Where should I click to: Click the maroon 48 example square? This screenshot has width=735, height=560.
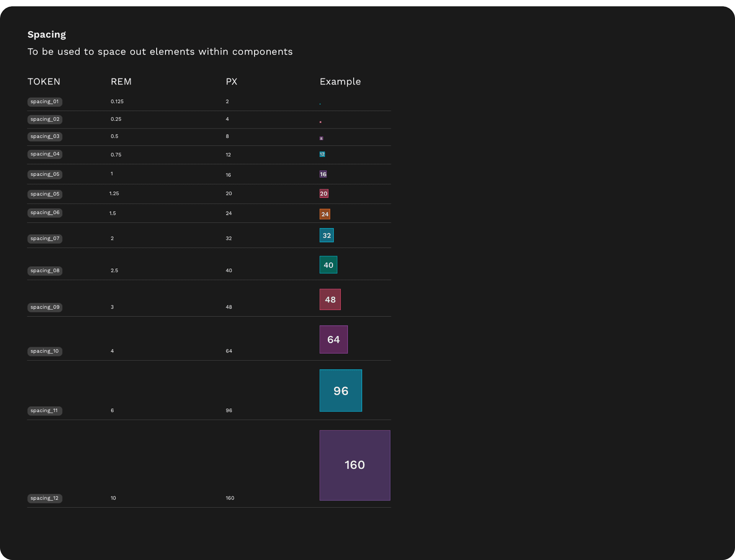330,299
